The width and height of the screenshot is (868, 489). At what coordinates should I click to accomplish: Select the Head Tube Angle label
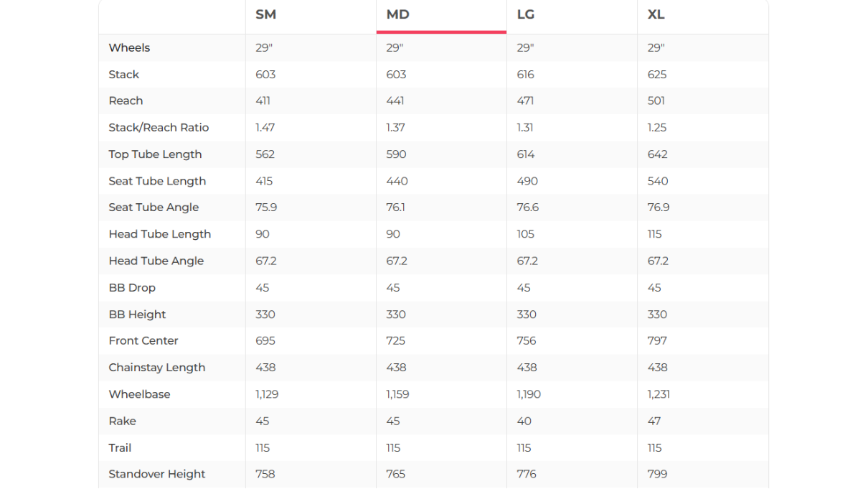coord(156,261)
